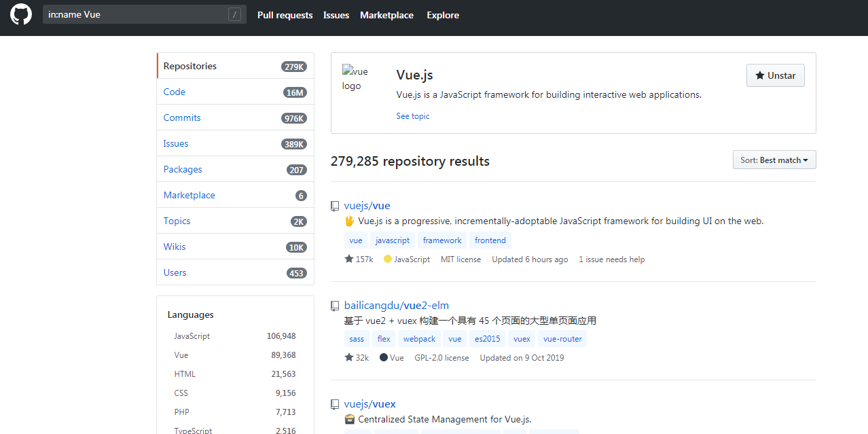Click the repo icon beside vuejs/vuex

tap(335, 404)
